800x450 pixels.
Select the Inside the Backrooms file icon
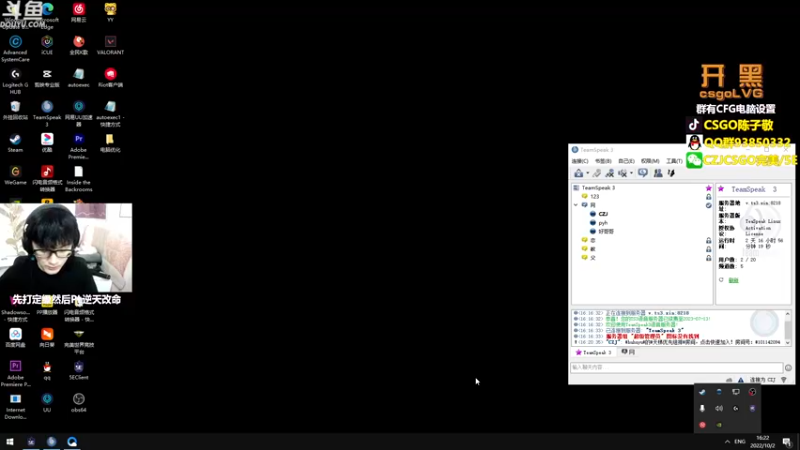79,179
